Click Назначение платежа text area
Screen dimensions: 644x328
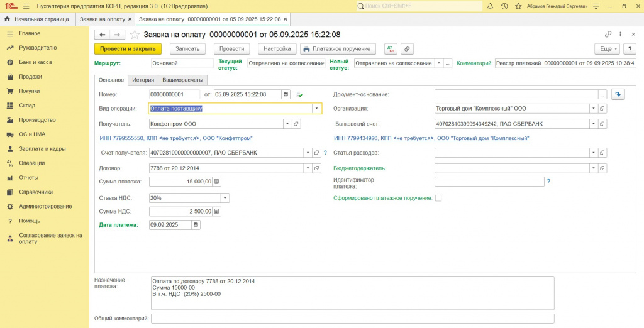(352, 293)
